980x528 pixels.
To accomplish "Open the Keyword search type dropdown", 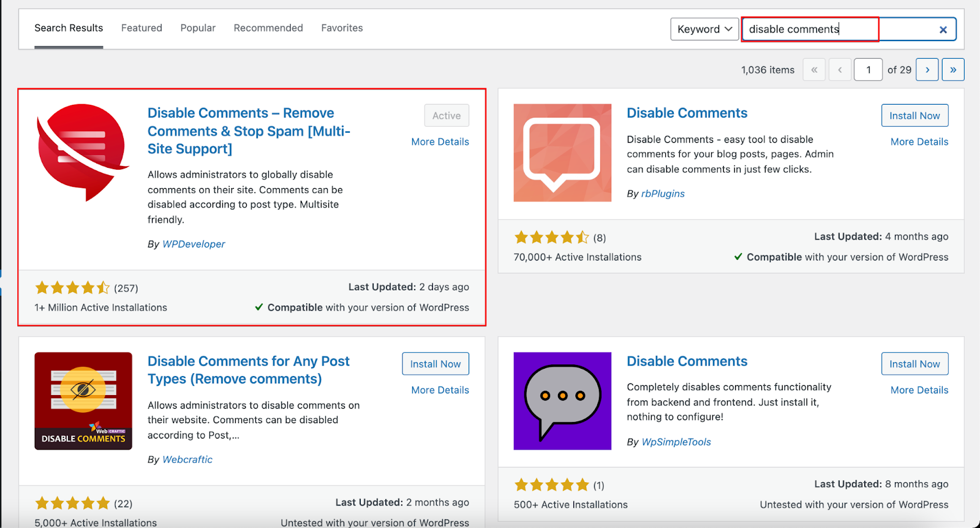I will pos(704,29).
